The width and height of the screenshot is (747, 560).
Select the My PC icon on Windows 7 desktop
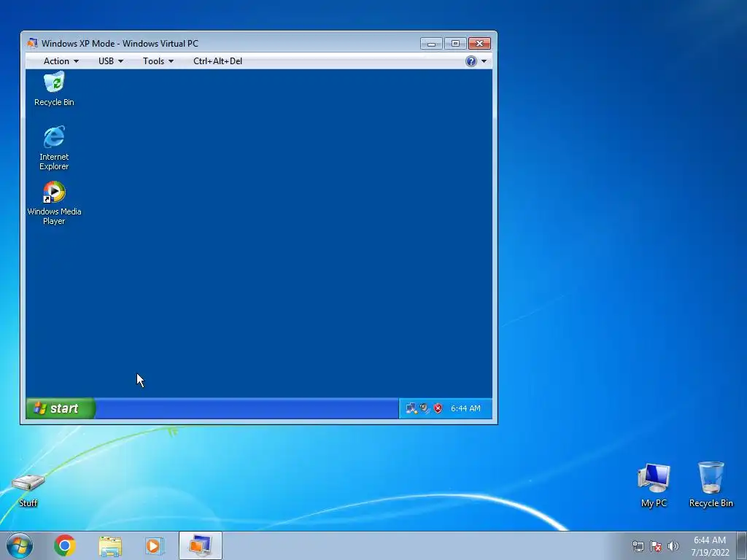(654, 485)
